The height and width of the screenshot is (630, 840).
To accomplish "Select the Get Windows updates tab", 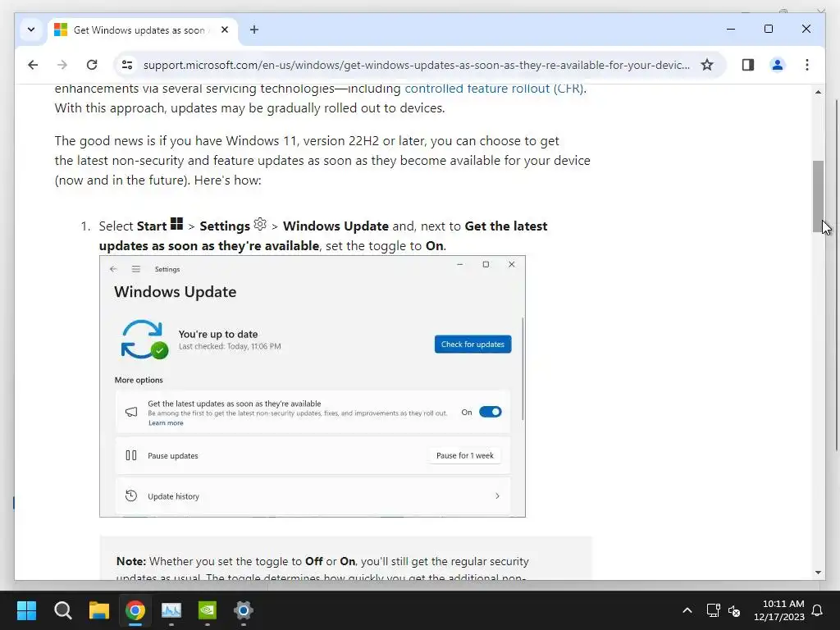I will 142,30.
